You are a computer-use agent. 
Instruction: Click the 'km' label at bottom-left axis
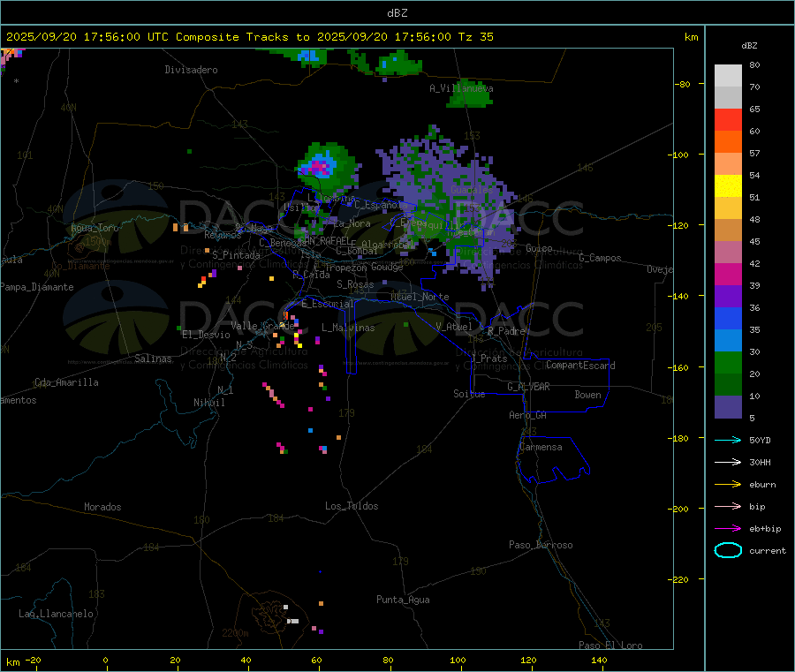[x=12, y=662]
